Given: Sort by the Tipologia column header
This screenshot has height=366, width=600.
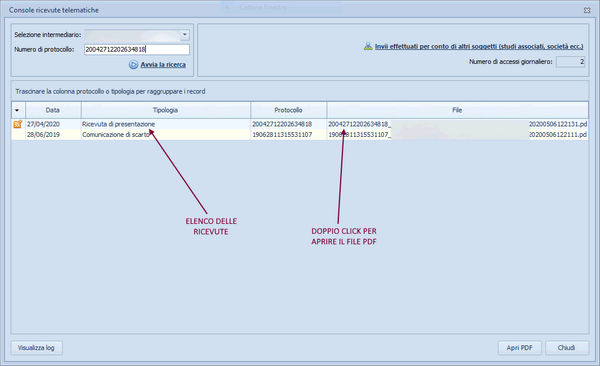Looking at the screenshot, I should pyautogui.click(x=166, y=110).
